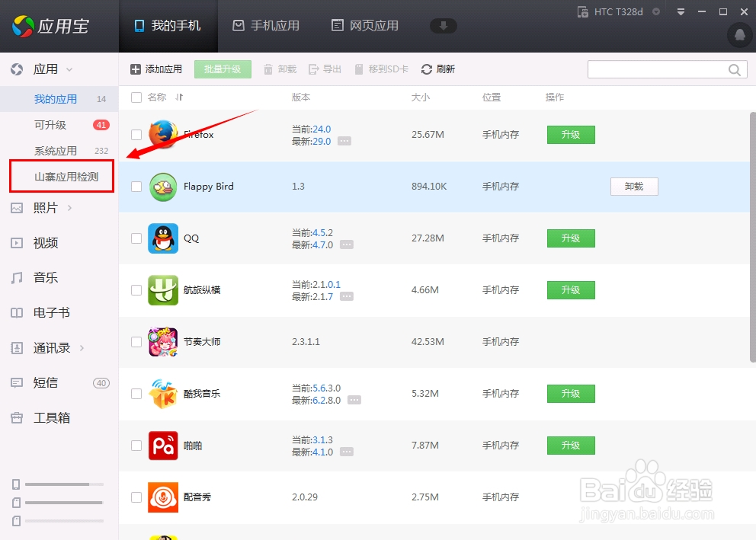Click the app list vertical scrollbar
The height and width of the screenshot is (540, 756).
[x=753, y=237]
